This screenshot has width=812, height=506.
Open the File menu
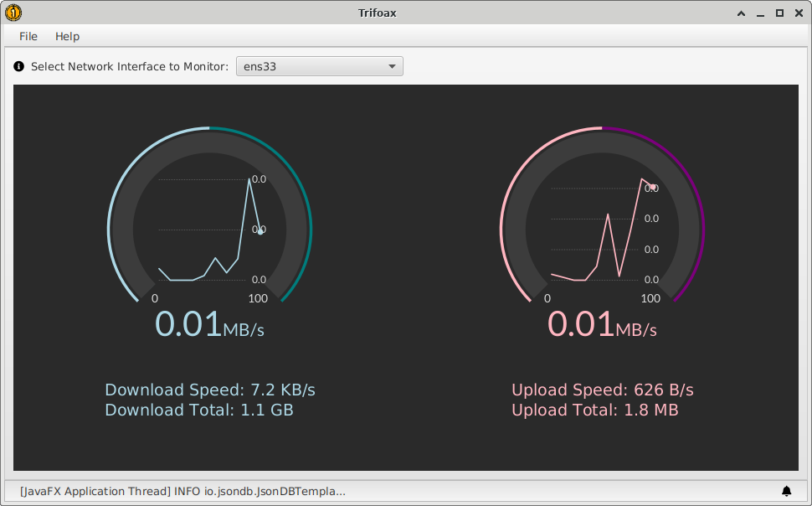coord(28,36)
